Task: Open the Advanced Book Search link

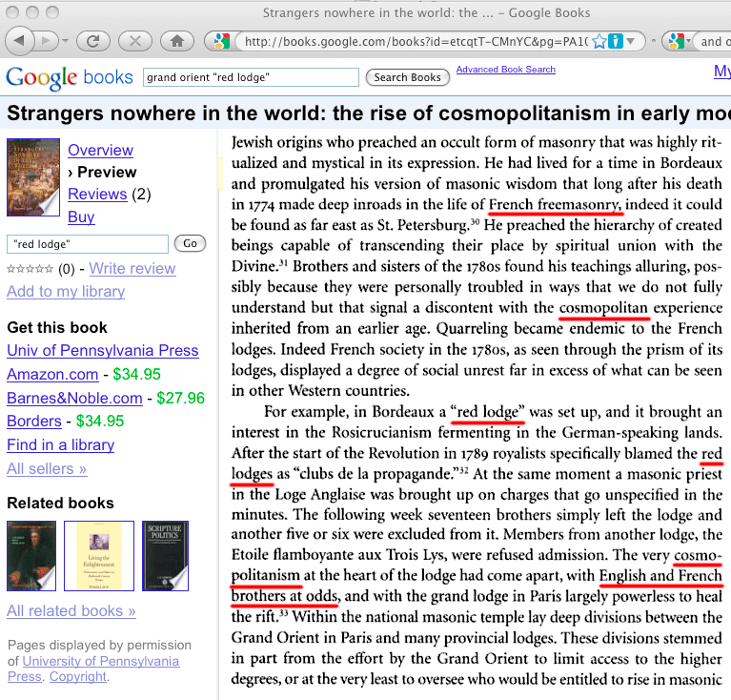Action: click(x=505, y=70)
